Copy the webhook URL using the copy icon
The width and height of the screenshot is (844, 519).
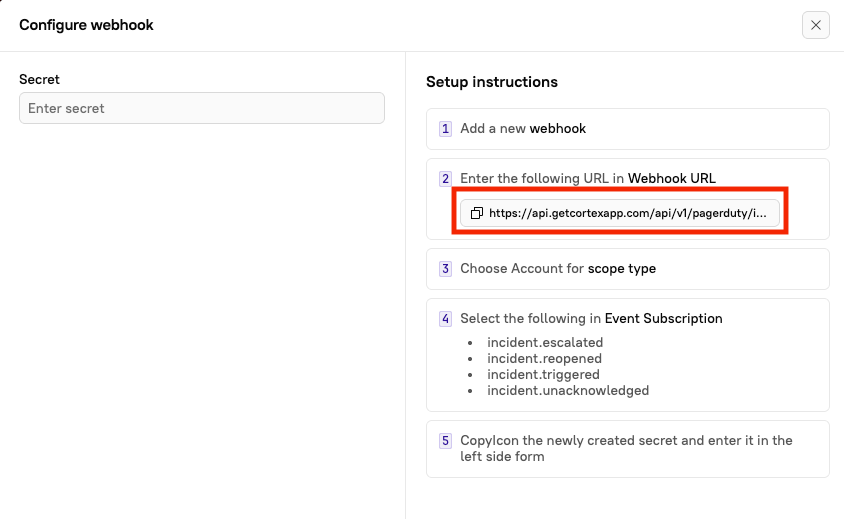point(476,213)
